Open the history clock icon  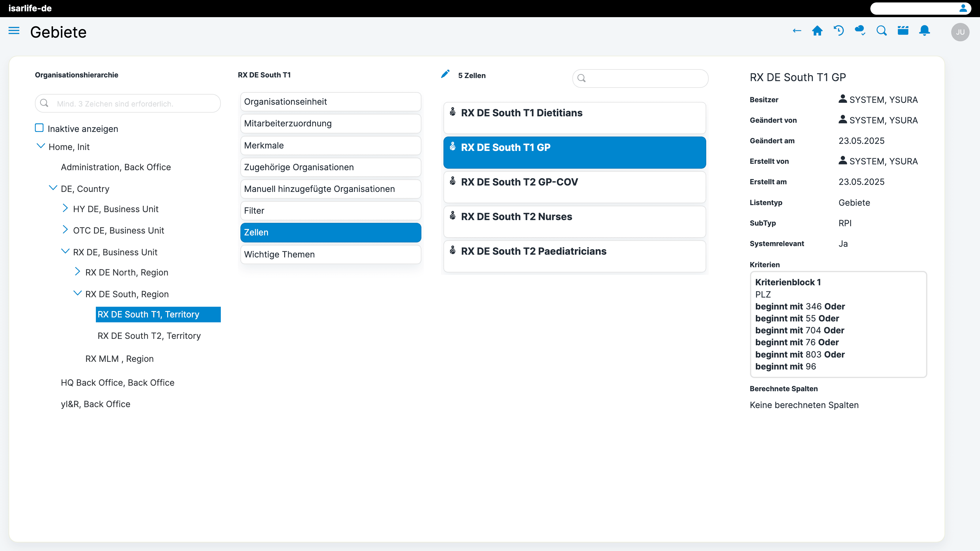point(839,31)
